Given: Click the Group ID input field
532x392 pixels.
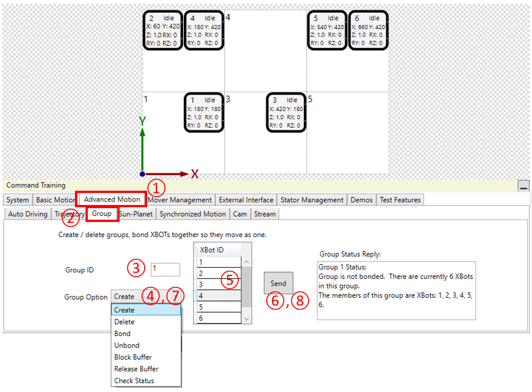Looking at the screenshot, I should pyautogui.click(x=166, y=270).
